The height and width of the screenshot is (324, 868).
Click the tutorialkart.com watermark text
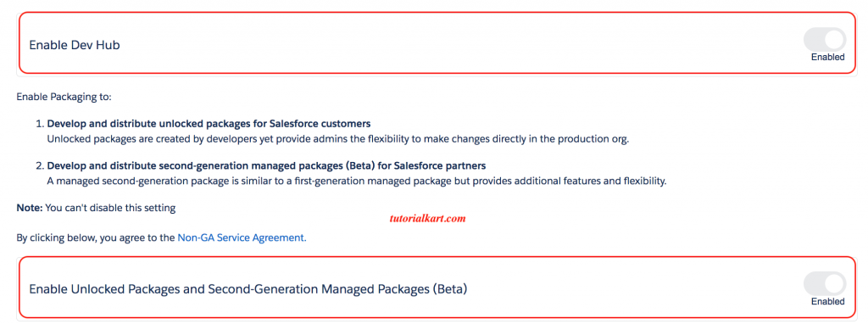click(x=426, y=219)
